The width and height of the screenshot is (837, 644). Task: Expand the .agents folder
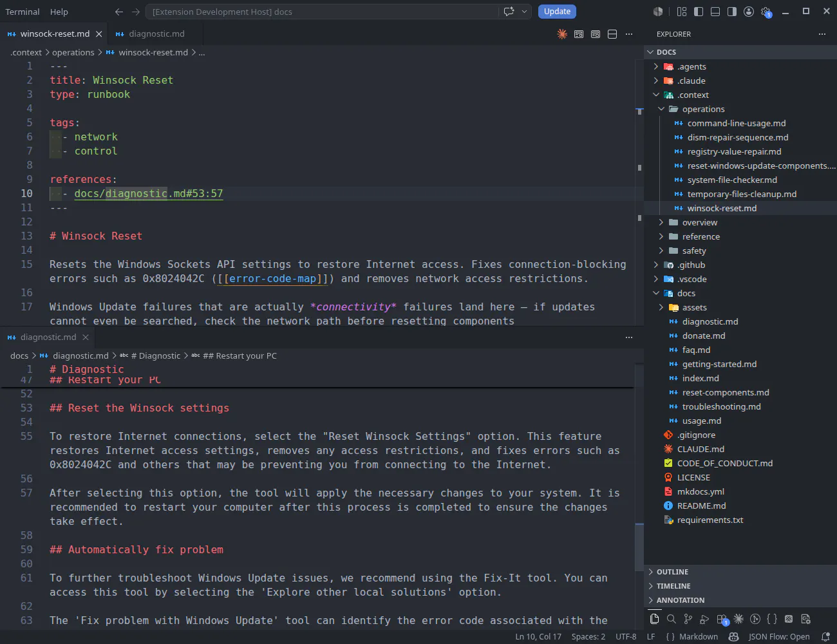click(x=656, y=66)
